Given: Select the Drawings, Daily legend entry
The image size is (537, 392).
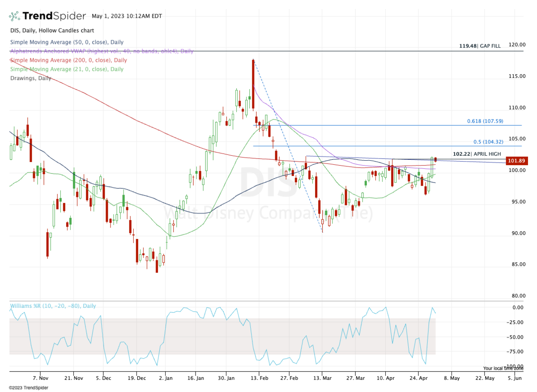Looking at the screenshot, I should click(30, 78).
